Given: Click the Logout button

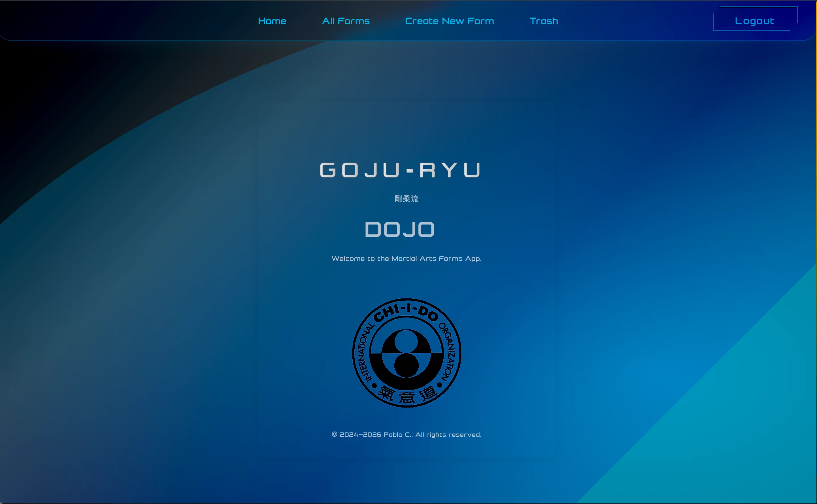Looking at the screenshot, I should click(x=754, y=21).
